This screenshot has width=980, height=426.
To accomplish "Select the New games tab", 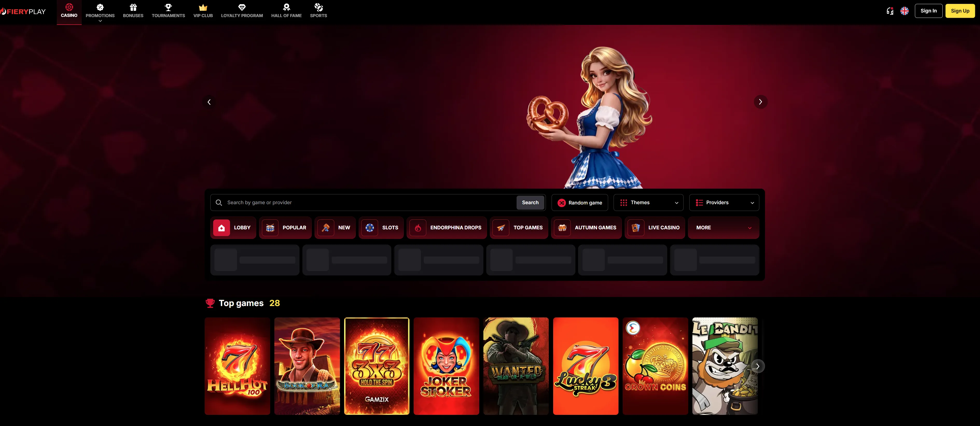I will (335, 228).
